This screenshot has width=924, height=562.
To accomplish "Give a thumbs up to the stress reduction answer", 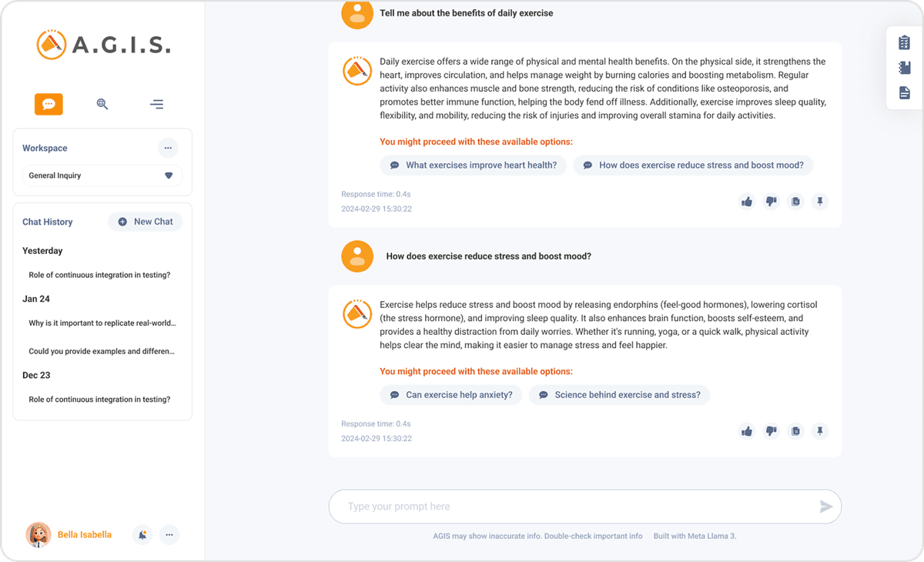I will 746,431.
